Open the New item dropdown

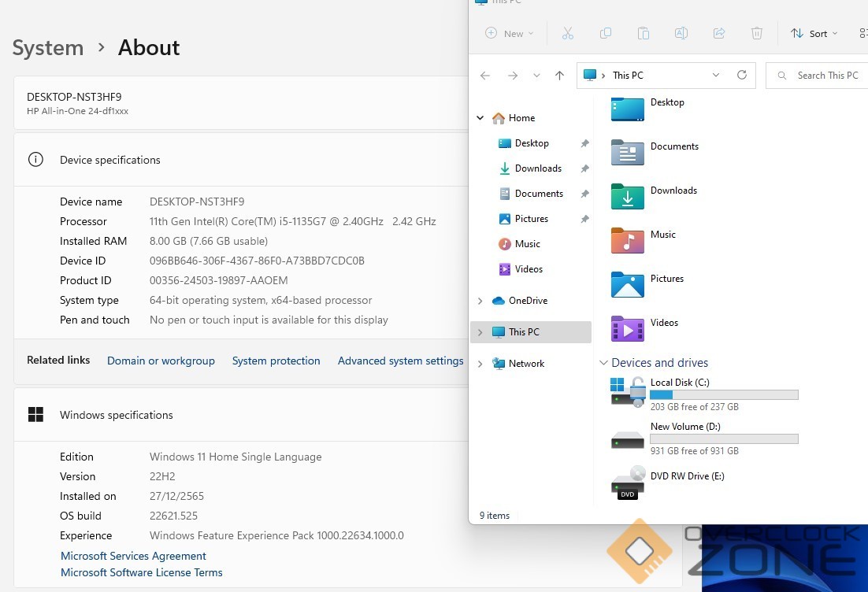click(510, 33)
